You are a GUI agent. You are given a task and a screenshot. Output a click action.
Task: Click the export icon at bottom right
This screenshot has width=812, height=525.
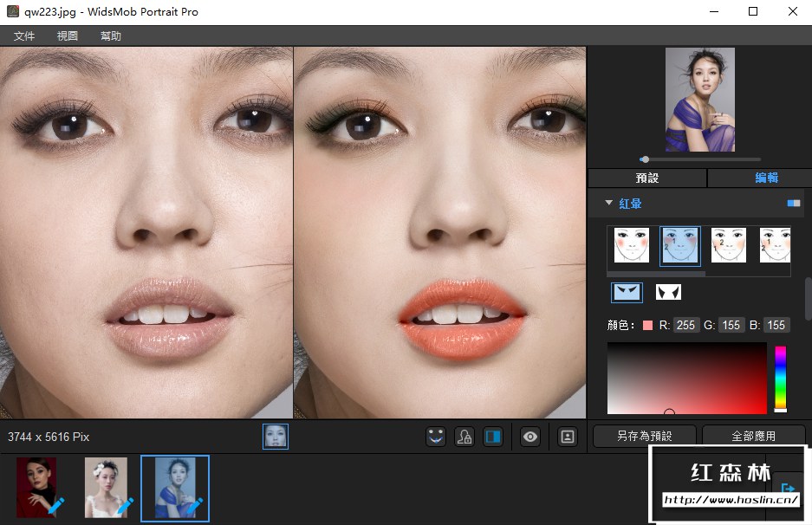pos(788,489)
